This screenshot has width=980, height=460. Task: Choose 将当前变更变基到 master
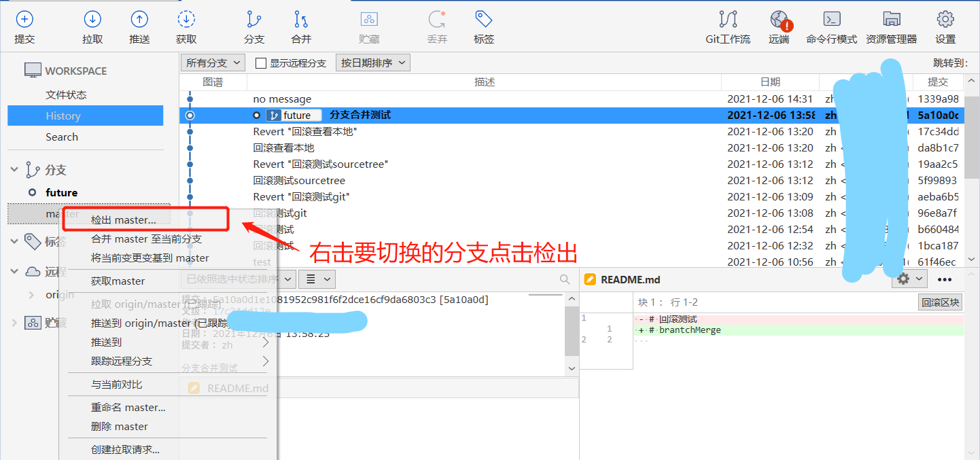pos(150,258)
